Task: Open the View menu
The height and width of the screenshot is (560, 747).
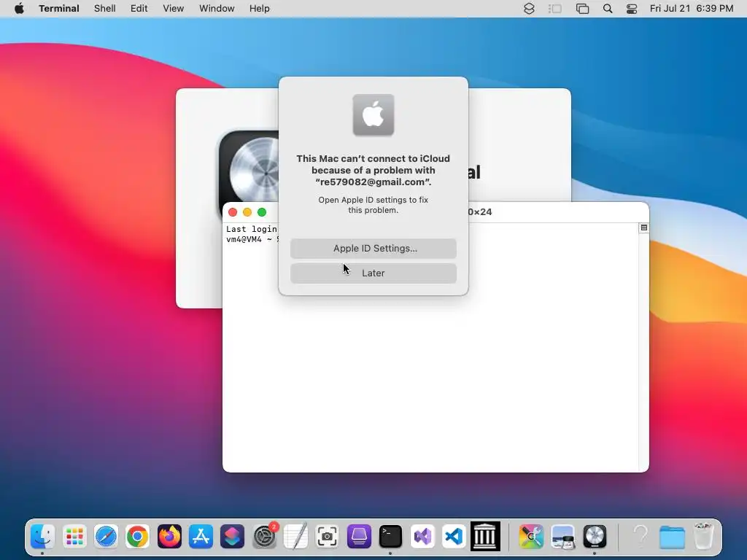Action: pos(174,9)
